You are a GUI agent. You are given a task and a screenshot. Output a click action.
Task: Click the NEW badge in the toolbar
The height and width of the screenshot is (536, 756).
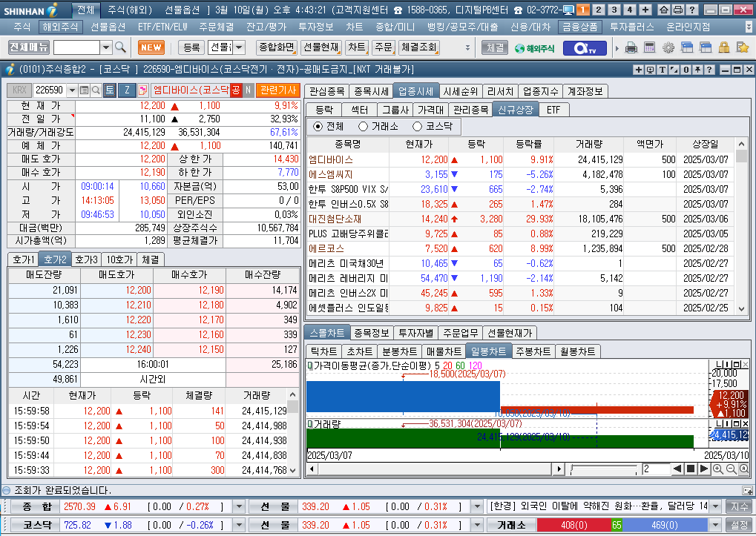point(151,47)
